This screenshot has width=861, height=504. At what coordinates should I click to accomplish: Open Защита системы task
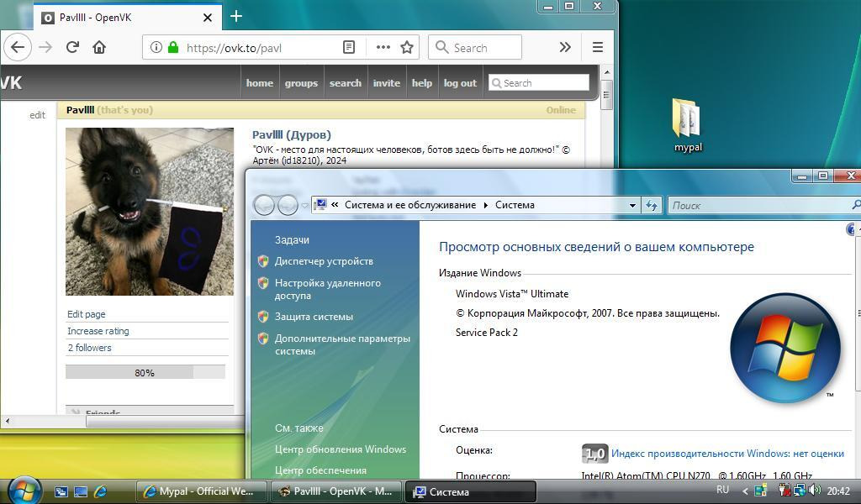(314, 317)
